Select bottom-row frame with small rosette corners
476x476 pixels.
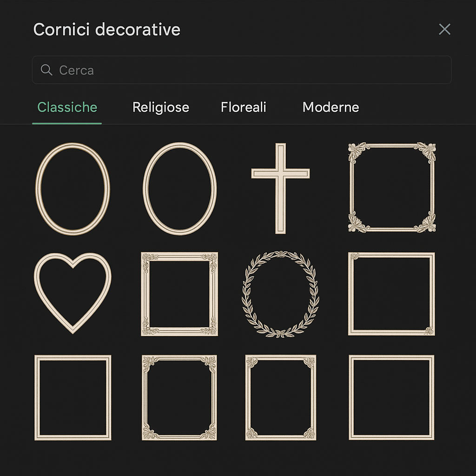tap(280, 397)
